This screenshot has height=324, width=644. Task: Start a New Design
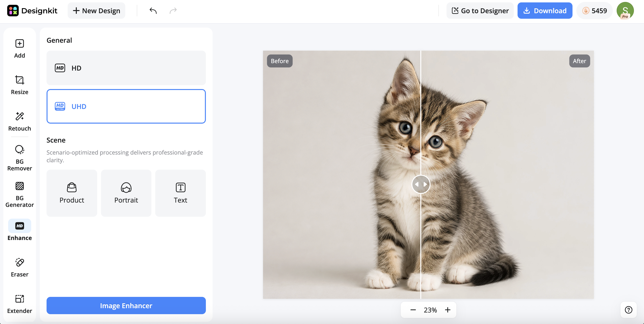96,11
